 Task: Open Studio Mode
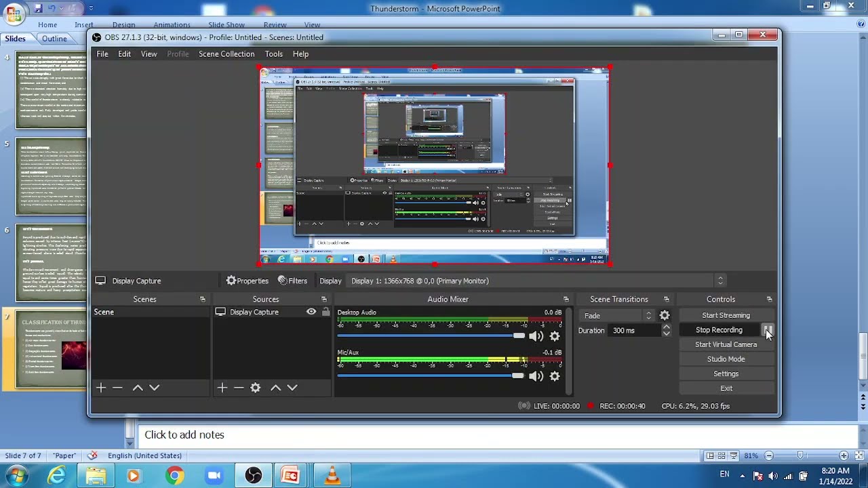tap(726, 359)
